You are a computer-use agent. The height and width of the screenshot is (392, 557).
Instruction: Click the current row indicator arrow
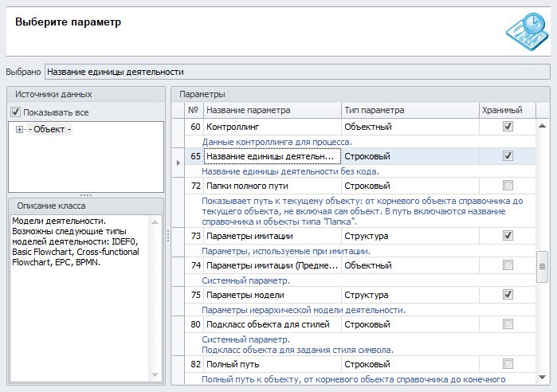tap(178, 163)
